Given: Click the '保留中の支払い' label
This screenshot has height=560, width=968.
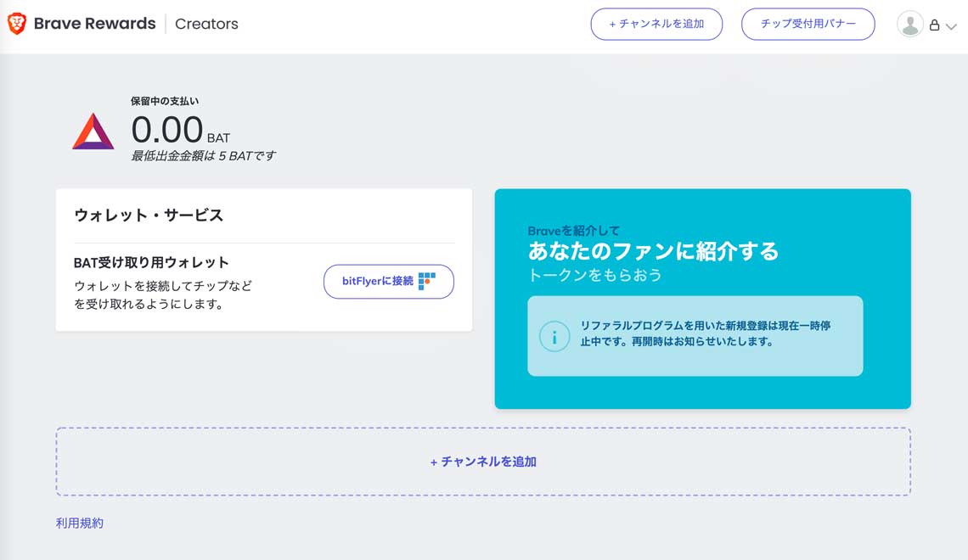Looking at the screenshot, I should tap(165, 101).
